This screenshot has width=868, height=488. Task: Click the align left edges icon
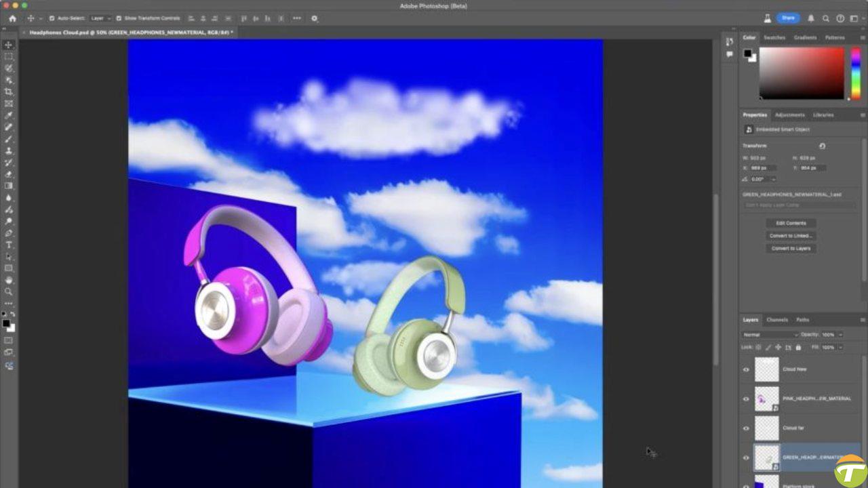191,18
